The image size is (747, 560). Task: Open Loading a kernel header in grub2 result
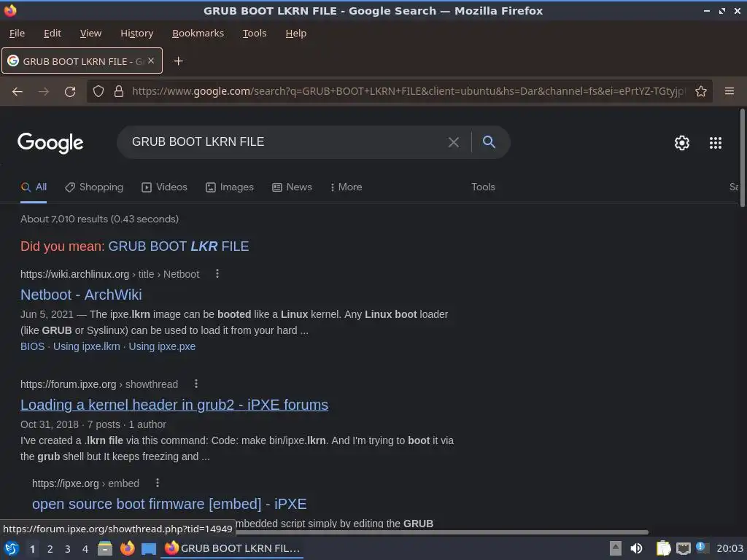pyautogui.click(x=174, y=405)
